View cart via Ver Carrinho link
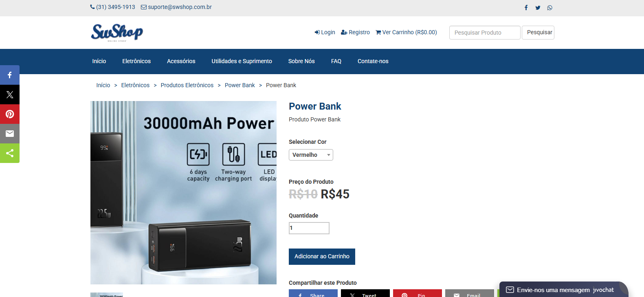Image resolution: width=644 pixels, height=297 pixels. click(406, 32)
